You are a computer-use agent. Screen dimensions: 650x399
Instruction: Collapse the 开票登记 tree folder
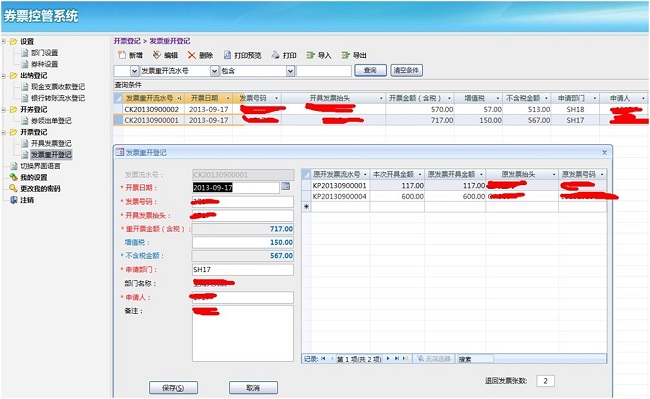(3, 132)
